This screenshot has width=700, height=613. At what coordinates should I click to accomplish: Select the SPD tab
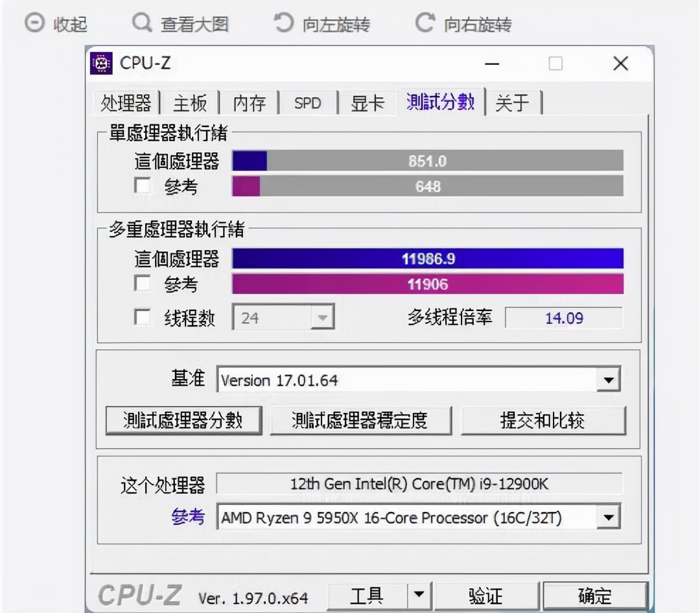(x=307, y=102)
